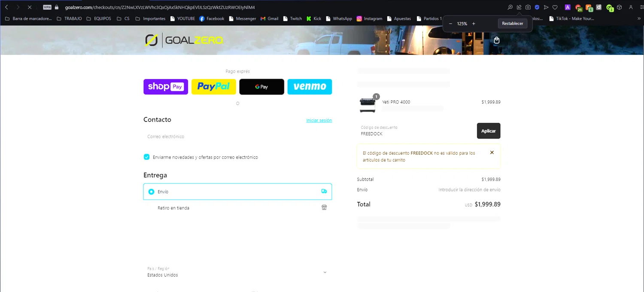Screen dimensions: 644x292
Task: Take a snapshot with the camera icon
Action: point(528,7)
